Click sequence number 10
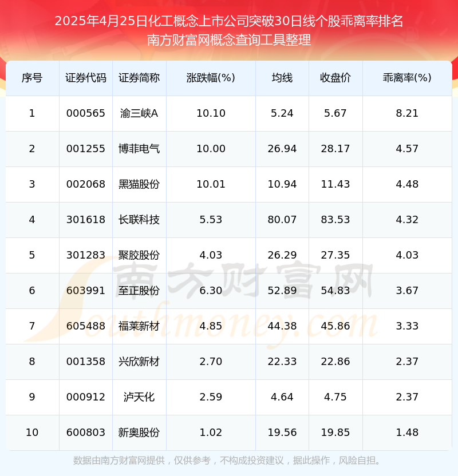Image resolution: width=458 pixels, height=476 pixels. (x=32, y=433)
